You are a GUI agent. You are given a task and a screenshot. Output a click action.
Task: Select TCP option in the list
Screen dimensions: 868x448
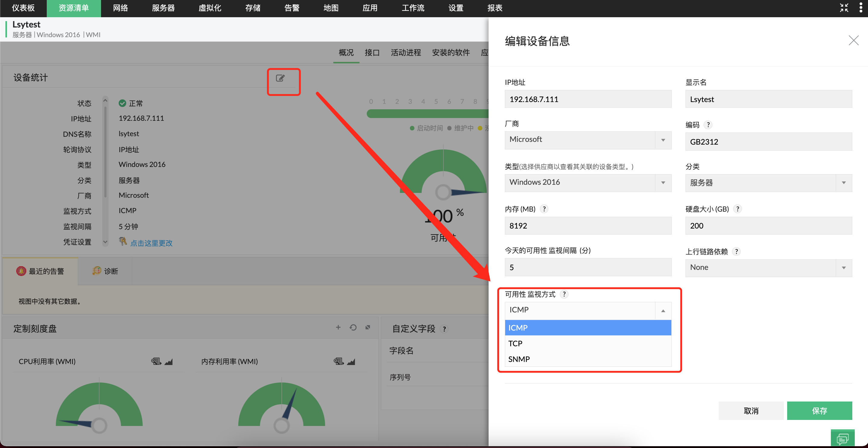[x=588, y=344]
